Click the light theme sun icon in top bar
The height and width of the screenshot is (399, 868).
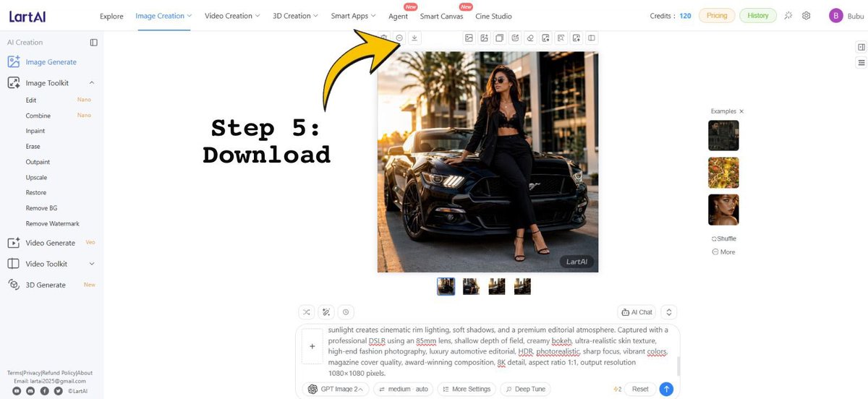[x=788, y=15]
